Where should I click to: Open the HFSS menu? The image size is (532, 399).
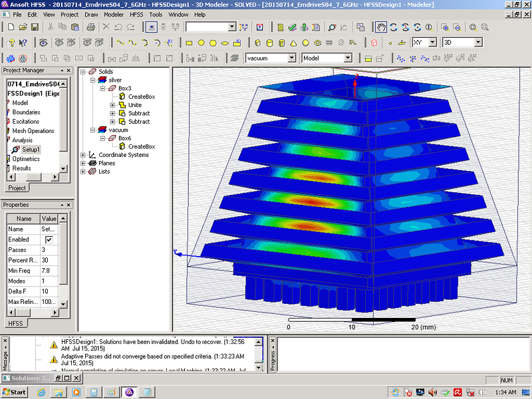[x=138, y=14]
